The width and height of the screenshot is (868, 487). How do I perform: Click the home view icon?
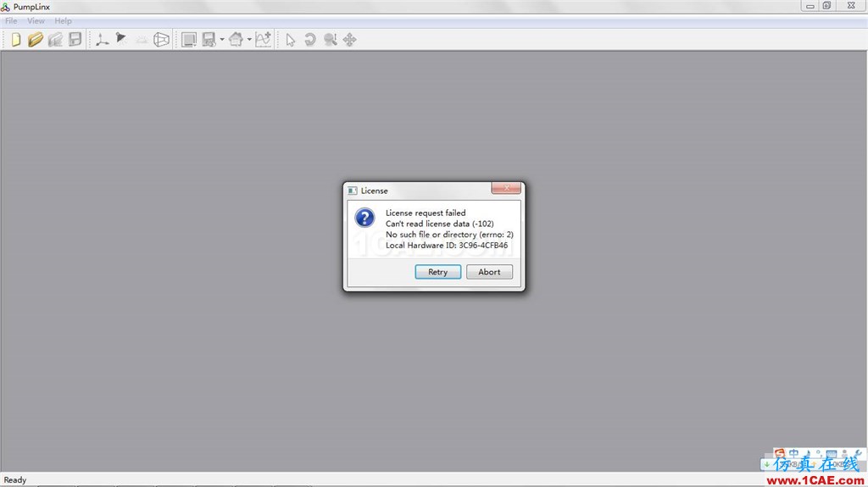(x=236, y=40)
